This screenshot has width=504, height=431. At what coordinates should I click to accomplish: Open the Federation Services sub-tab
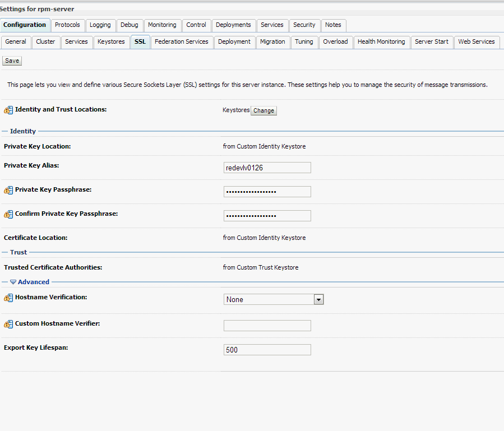[x=182, y=42]
